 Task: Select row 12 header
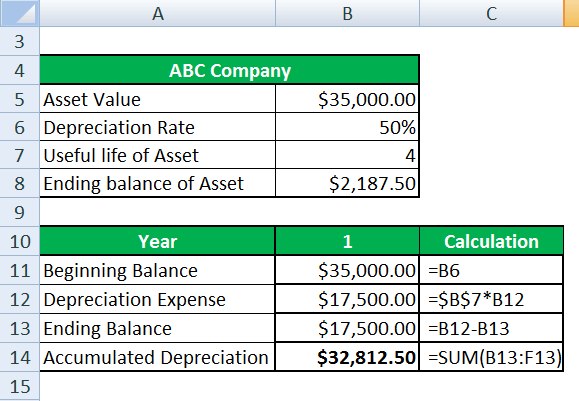tap(19, 299)
